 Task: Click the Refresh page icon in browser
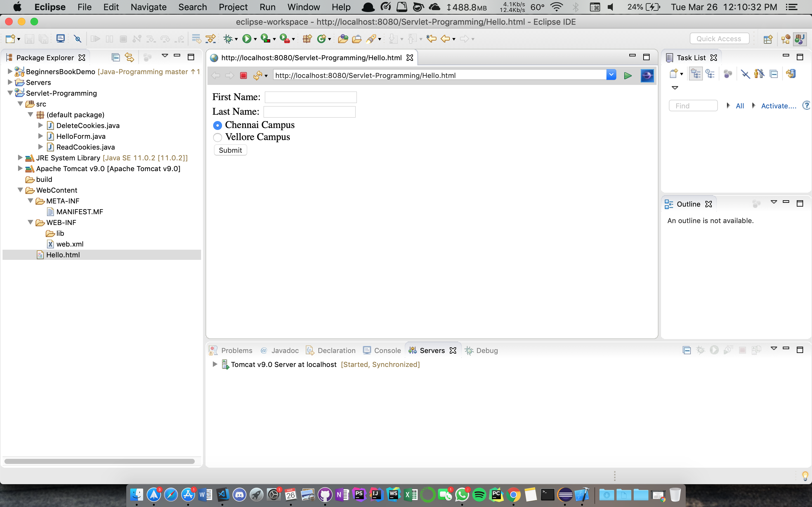coord(258,75)
